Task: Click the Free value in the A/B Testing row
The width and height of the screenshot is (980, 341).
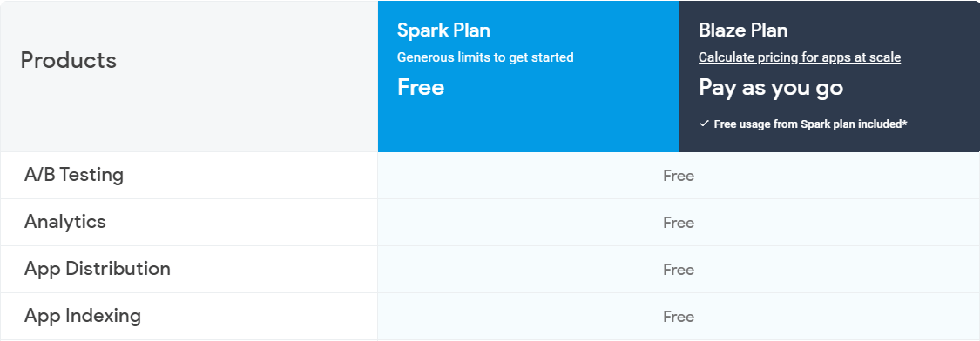Action: tap(679, 176)
